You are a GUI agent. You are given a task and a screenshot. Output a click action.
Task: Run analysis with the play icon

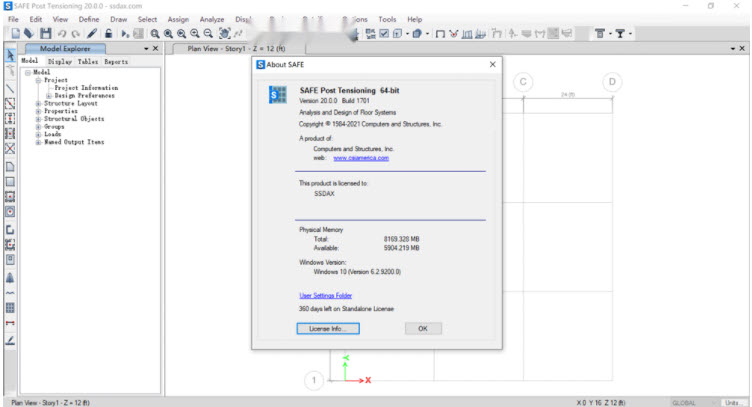[x=125, y=34]
